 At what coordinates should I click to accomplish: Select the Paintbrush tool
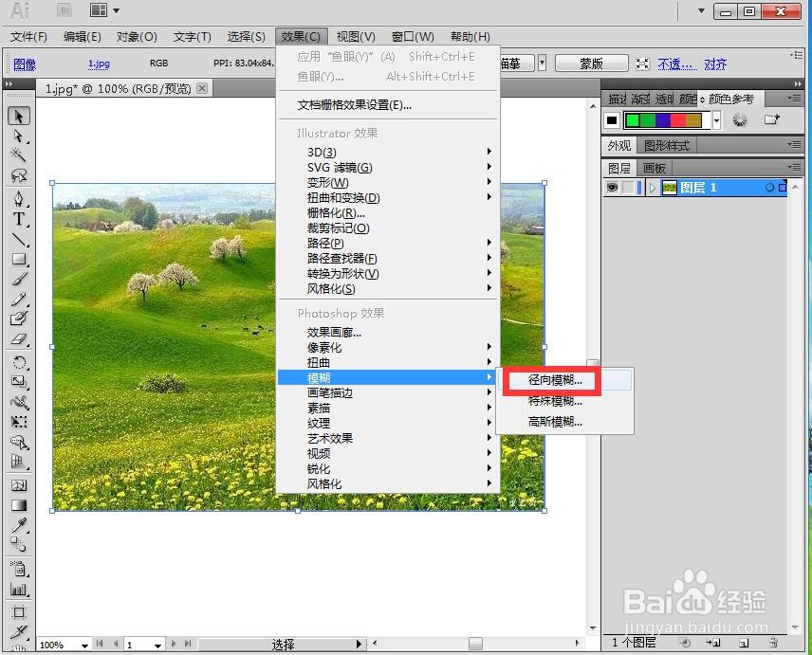coord(19,280)
